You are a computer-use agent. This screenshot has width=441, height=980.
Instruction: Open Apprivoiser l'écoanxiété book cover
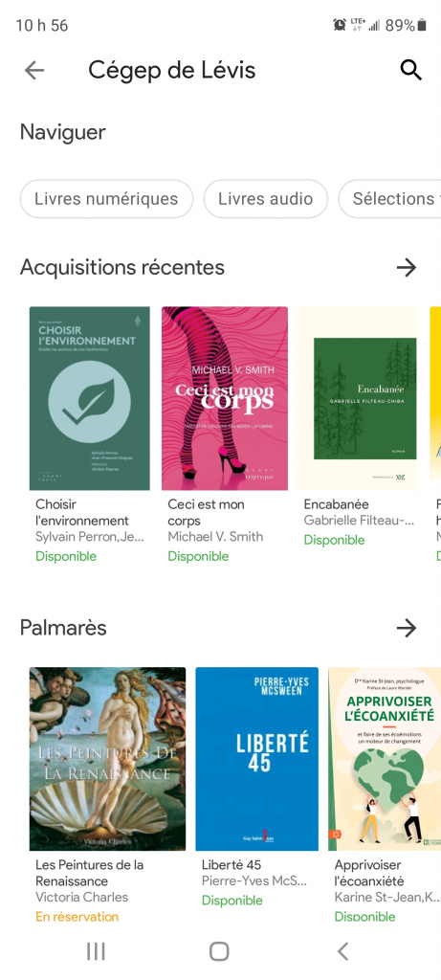pyautogui.click(x=385, y=759)
